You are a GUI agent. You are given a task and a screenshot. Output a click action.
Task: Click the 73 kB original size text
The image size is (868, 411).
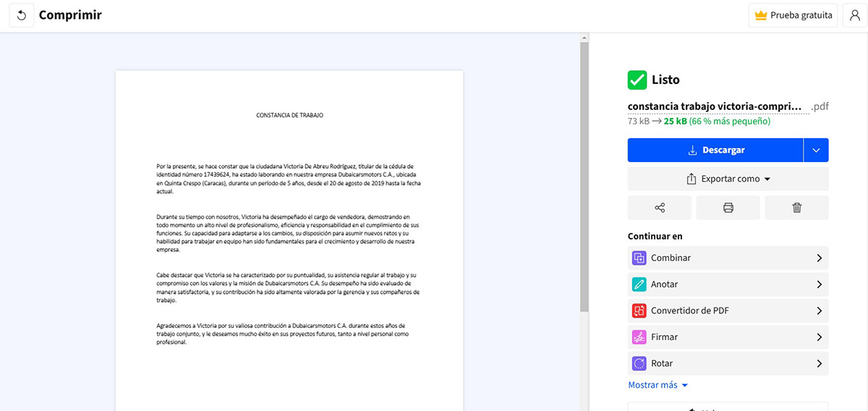(639, 121)
